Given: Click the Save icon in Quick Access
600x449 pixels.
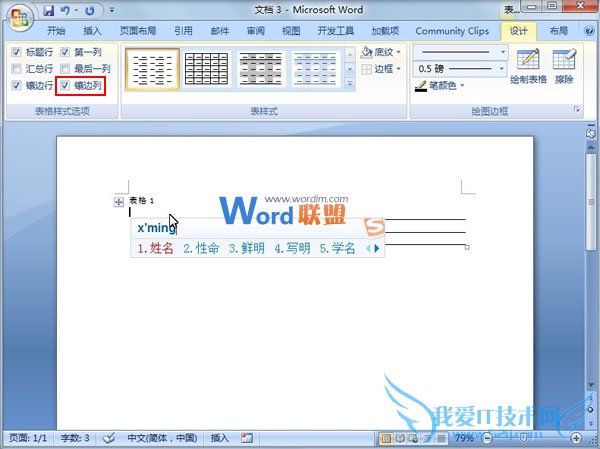Looking at the screenshot, I should coord(49,10).
